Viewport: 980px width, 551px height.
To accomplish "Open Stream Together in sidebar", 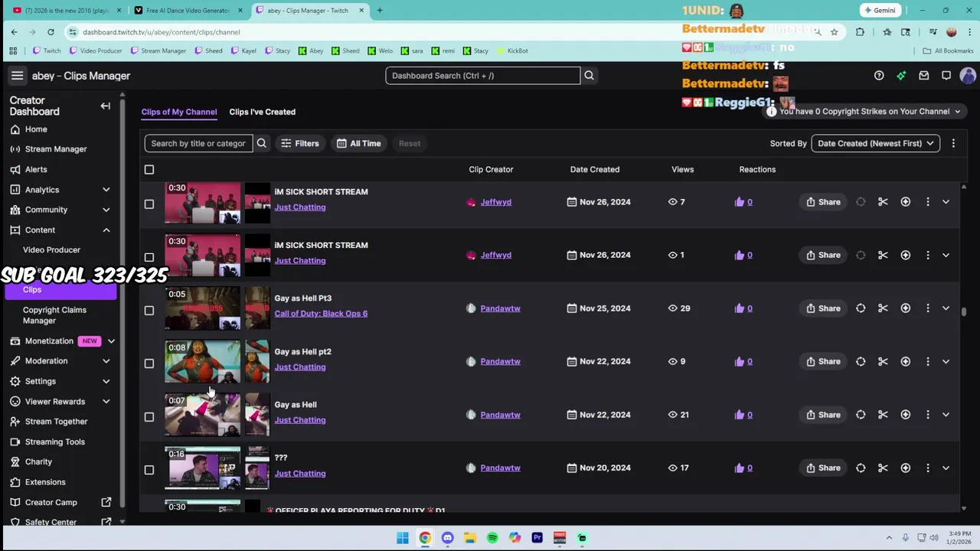I will point(56,422).
